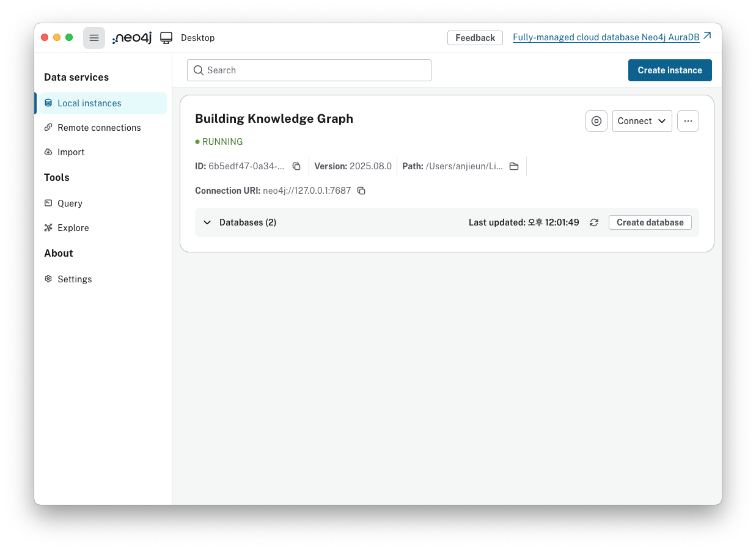Click the AuraDB external link arrow
The height and width of the screenshot is (550, 756).
[707, 36]
